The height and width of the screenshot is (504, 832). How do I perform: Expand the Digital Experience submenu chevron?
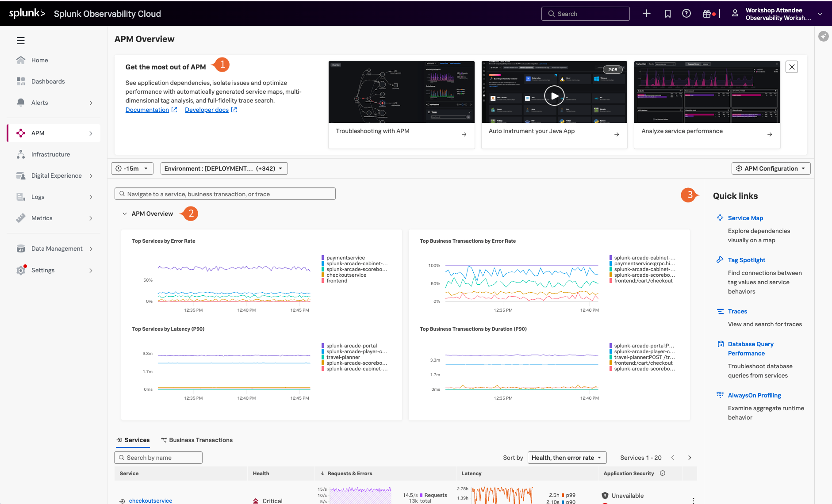tap(91, 176)
